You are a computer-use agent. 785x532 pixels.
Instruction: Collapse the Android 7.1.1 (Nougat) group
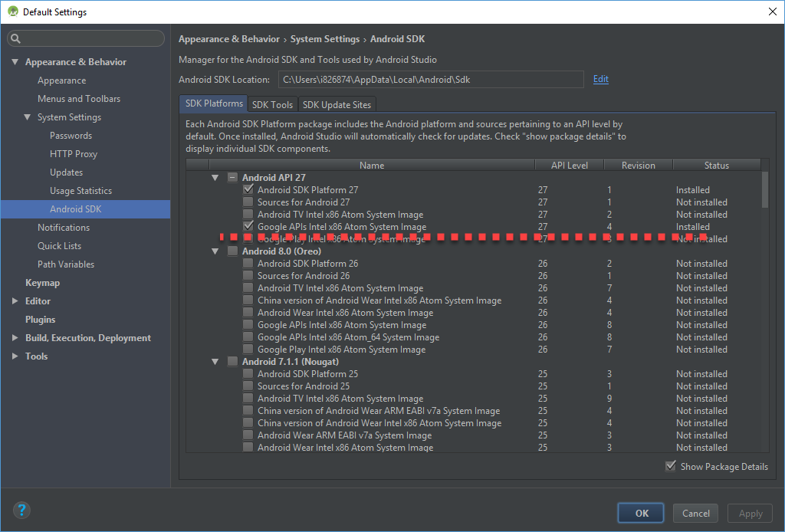(x=215, y=361)
